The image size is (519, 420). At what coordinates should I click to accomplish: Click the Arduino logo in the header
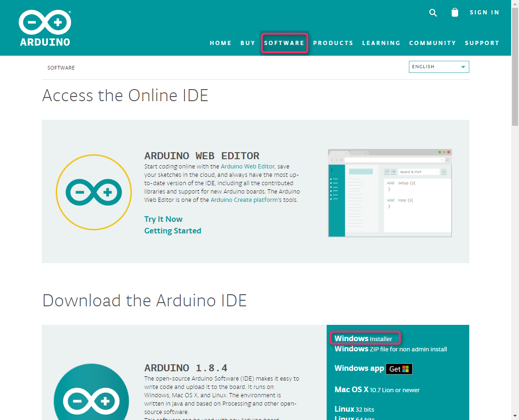click(x=45, y=28)
